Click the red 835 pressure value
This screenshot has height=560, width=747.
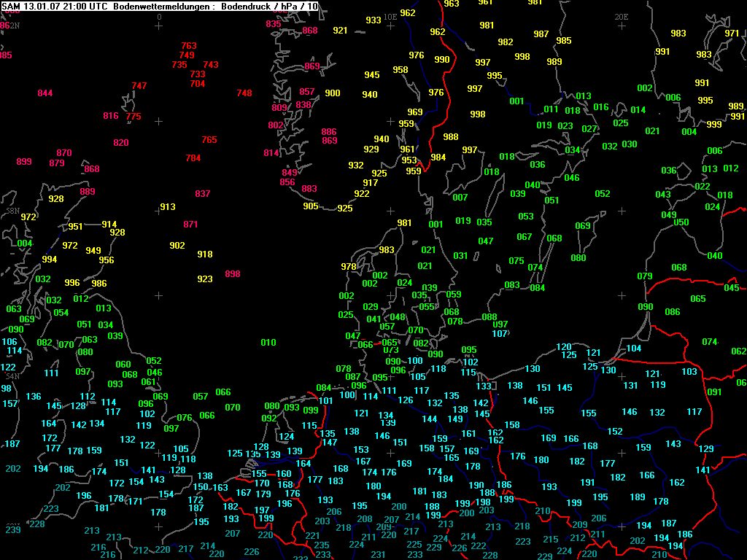[274, 24]
